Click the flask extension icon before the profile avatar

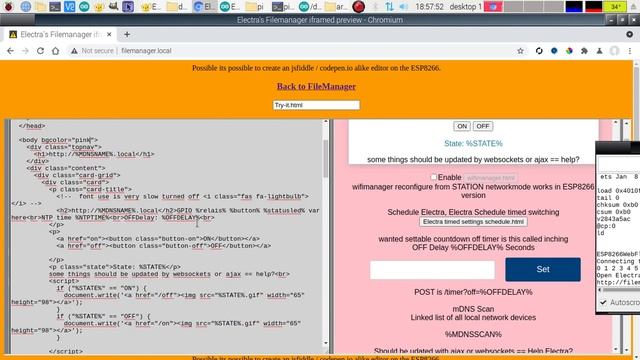[x=599, y=51]
